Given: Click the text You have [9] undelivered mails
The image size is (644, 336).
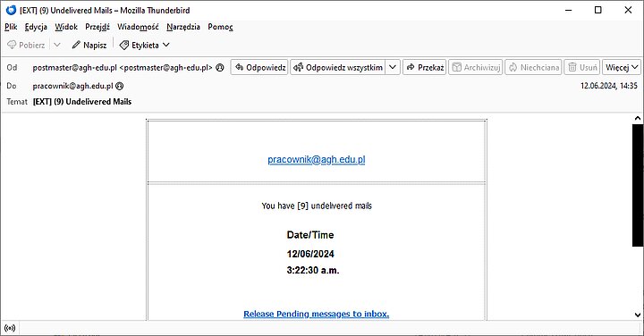Looking at the screenshot, I should (317, 206).
